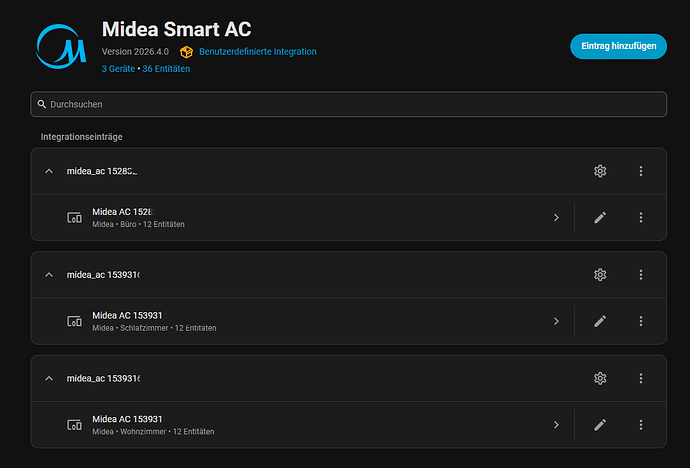Open the 36 Entitäten link
The image size is (690, 468).
click(166, 69)
